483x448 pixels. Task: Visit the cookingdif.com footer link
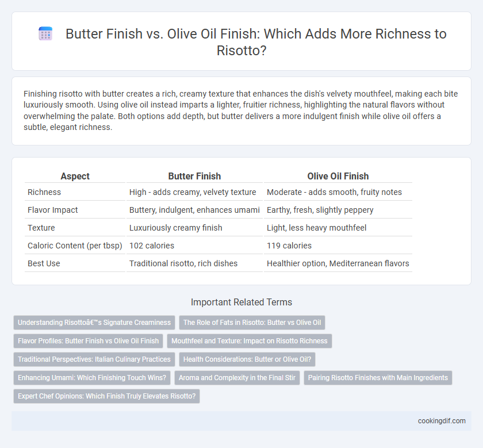coord(442,421)
